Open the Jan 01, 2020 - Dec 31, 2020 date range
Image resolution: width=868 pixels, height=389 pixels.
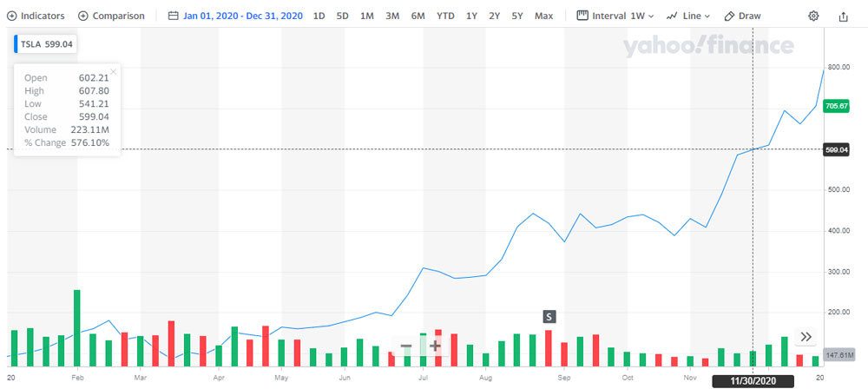(243, 16)
